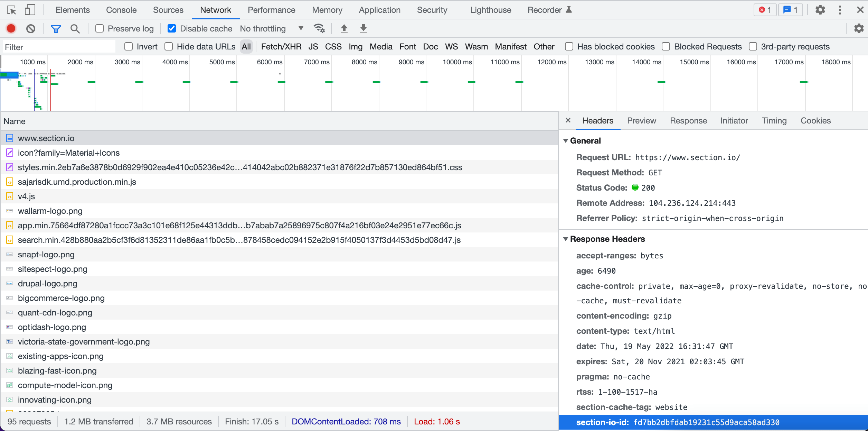Click the DOMContentLoaded: 708 ms status

[x=346, y=422]
